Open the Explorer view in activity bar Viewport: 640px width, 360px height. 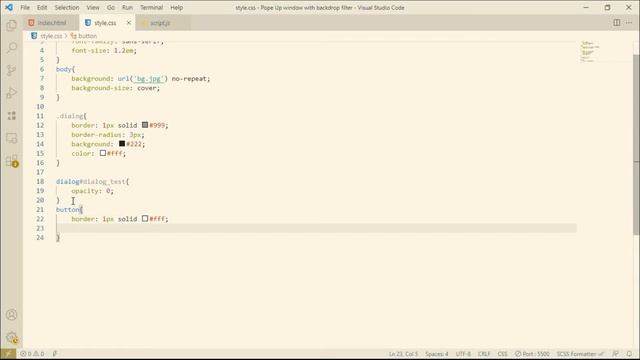tap(11, 25)
